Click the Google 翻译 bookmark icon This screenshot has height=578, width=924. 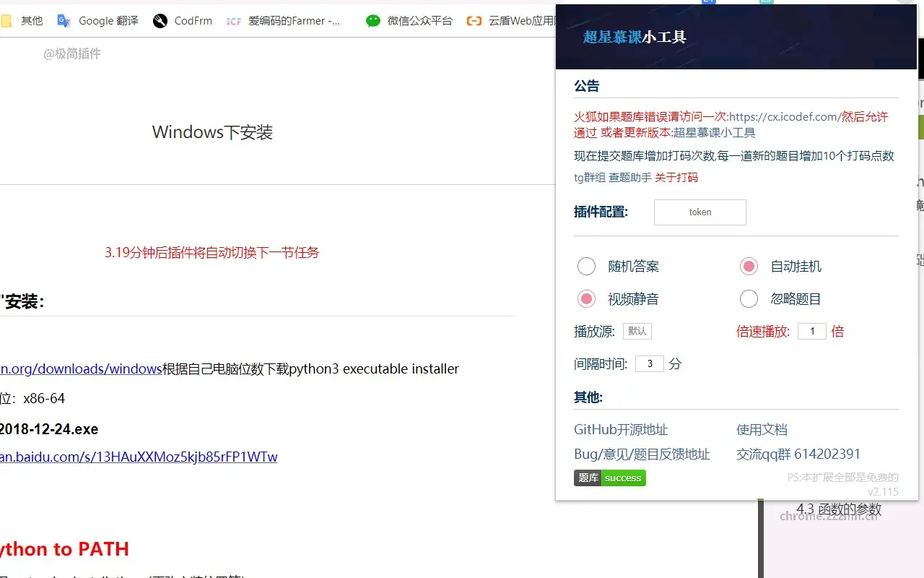click(64, 20)
